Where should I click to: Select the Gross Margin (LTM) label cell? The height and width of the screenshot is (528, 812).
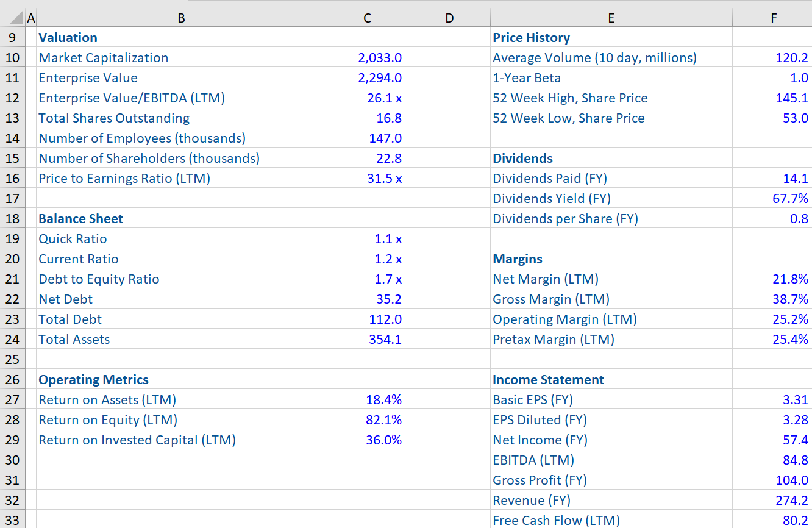(551, 299)
